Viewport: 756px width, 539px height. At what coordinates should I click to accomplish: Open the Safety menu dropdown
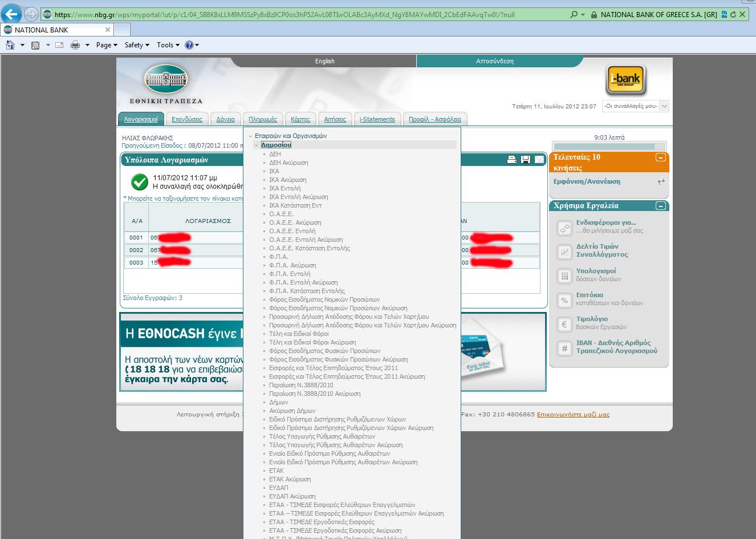[x=137, y=45]
